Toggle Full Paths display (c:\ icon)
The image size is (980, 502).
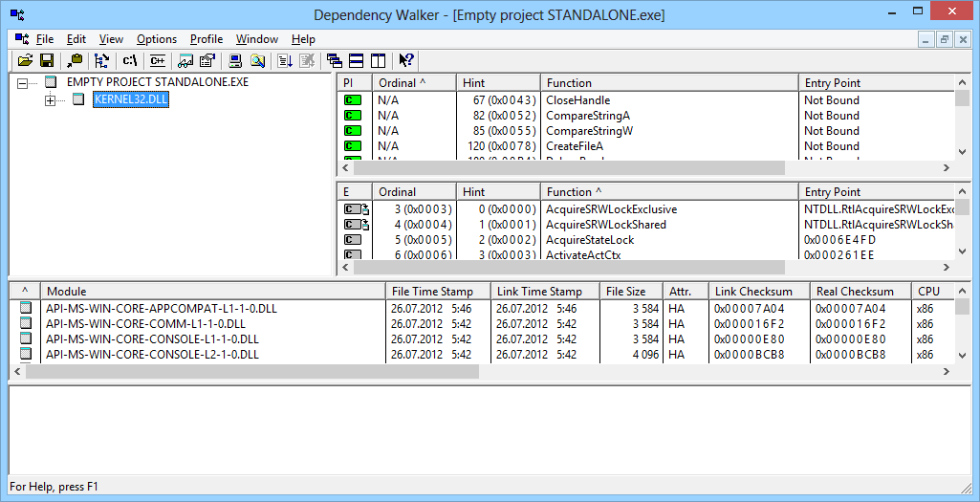point(129,60)
